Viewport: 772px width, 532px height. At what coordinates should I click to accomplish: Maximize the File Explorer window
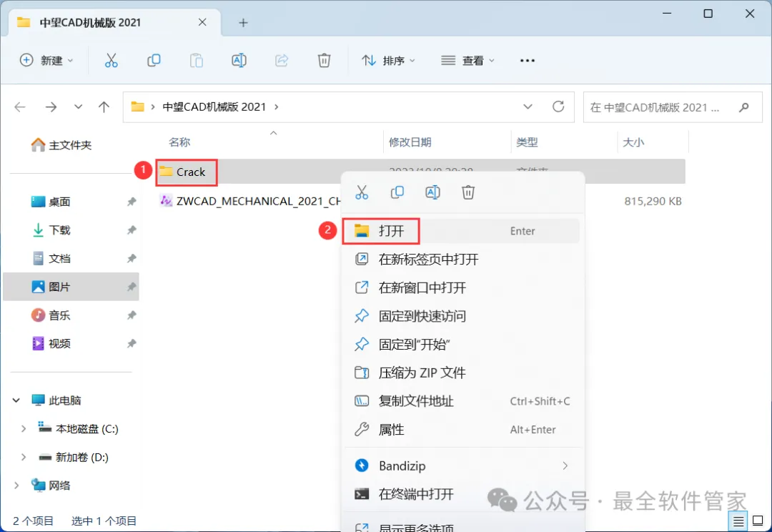tap(708, 14)
